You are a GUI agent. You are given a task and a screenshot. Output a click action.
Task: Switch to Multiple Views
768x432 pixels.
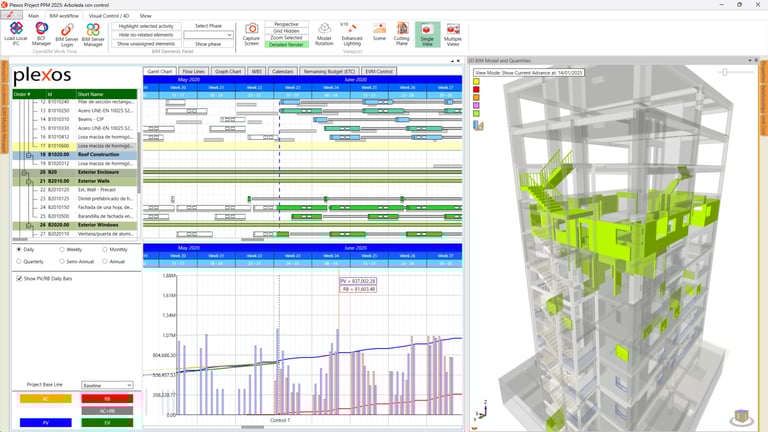pyautogui.click(x=453, y=34)
